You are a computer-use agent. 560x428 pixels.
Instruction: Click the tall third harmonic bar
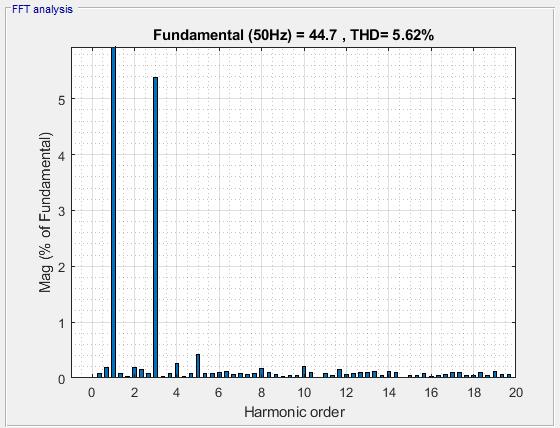click(x=155, y=227)
